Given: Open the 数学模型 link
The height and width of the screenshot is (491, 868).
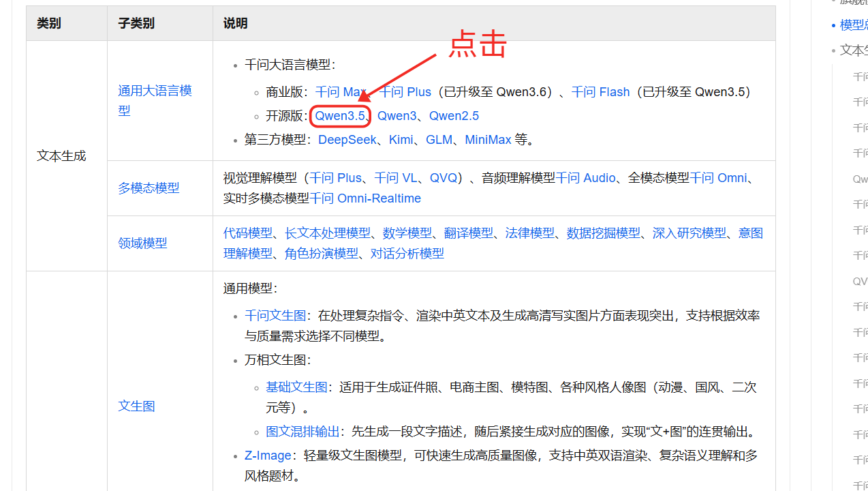Looking at the screenshot, I should pyautogui.click(x=407, y=233).
